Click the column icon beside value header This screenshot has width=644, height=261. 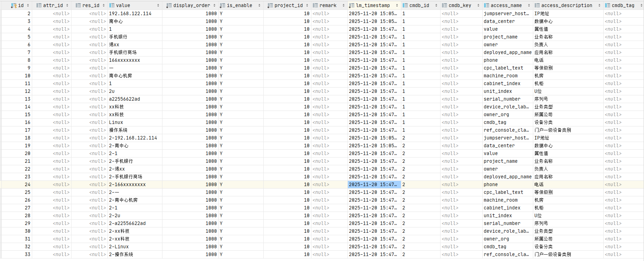click(112, 5)
